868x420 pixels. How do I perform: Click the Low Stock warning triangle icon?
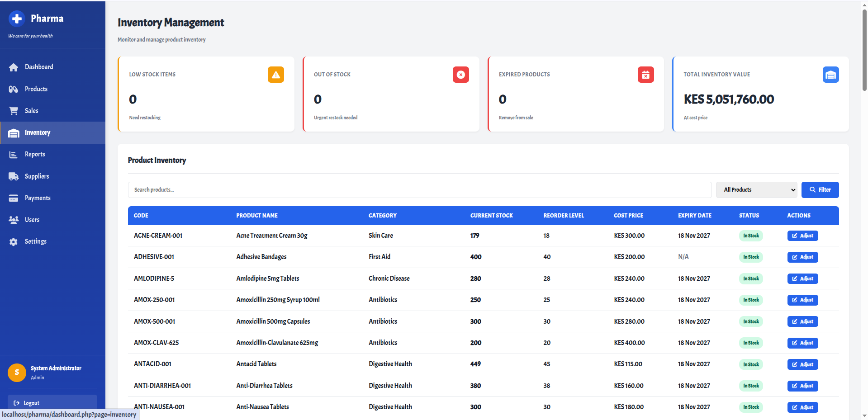tap(276, 75)
